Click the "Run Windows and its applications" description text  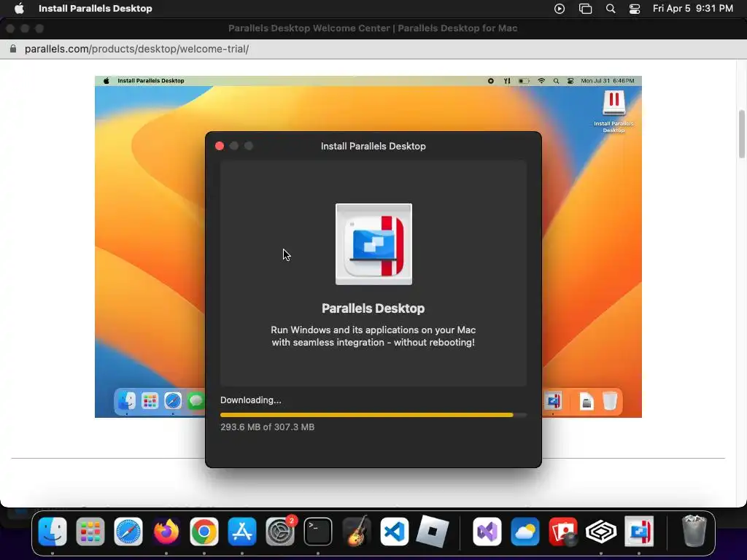pos(373,336)
